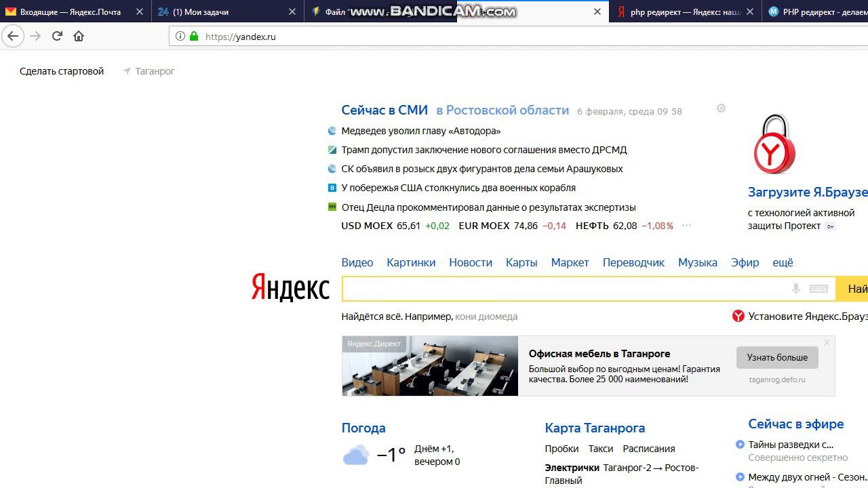Show site information via the info icon
The width and height of the screenshot is (868, 488).
(180, 37)
